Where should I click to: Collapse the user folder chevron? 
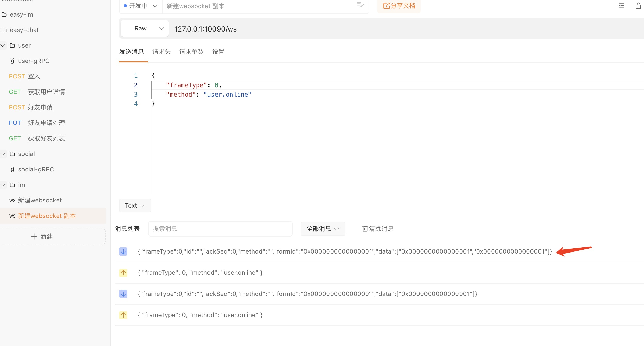(x=3, y=45)
